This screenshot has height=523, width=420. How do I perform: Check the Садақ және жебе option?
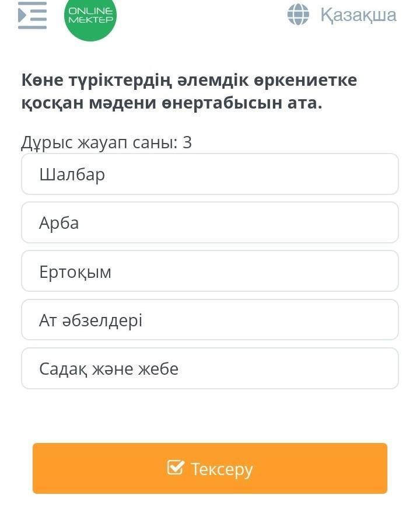coord(210,368)
